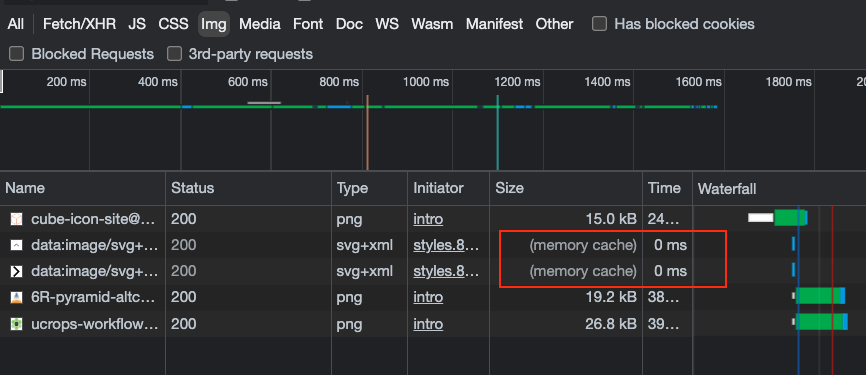Screen dimensions: 866x375
Task: Sort by the Type column header
Action: coord(369,188)
